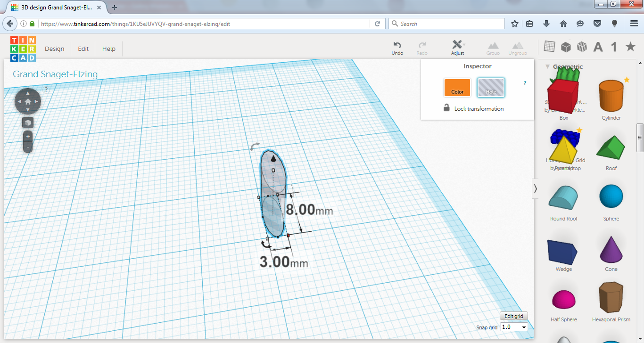Viewport: 644px width, 343px height.
Task: Open browser downloads arrow
Action: point(546,24)
